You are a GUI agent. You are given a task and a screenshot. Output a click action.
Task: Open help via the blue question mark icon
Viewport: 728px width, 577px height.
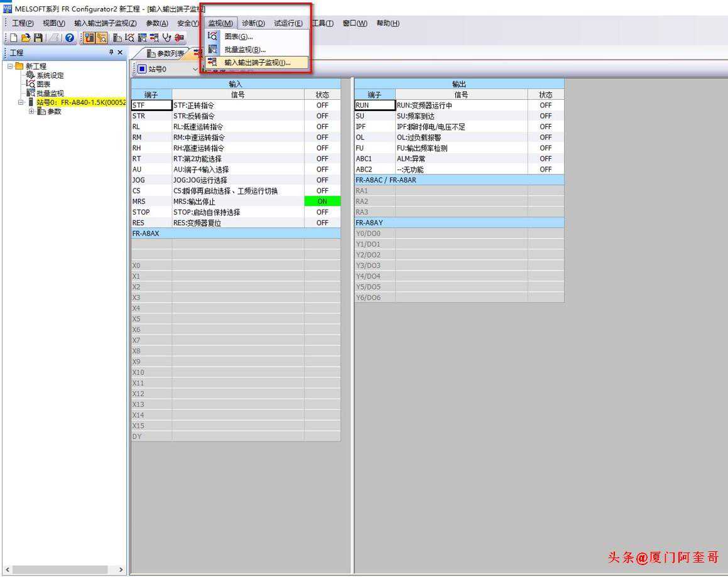[x=70, y=38]
